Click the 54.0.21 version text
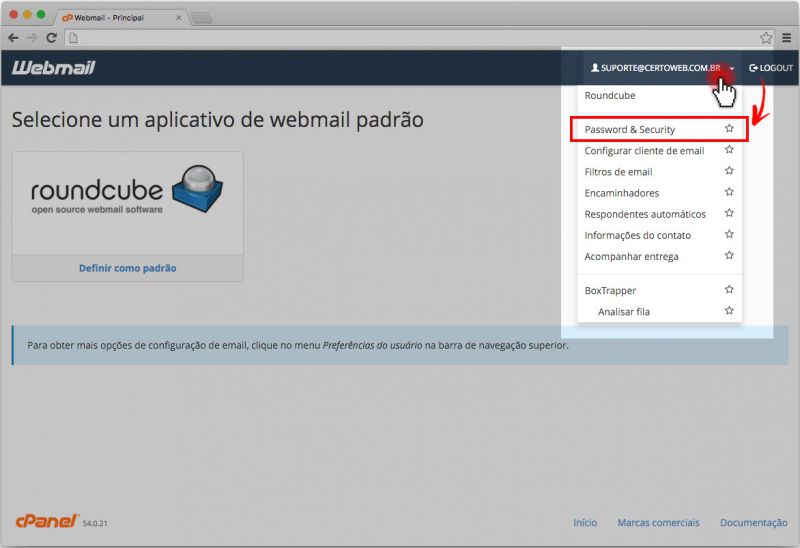Screen dimensions: 800x548 (95, 523)
